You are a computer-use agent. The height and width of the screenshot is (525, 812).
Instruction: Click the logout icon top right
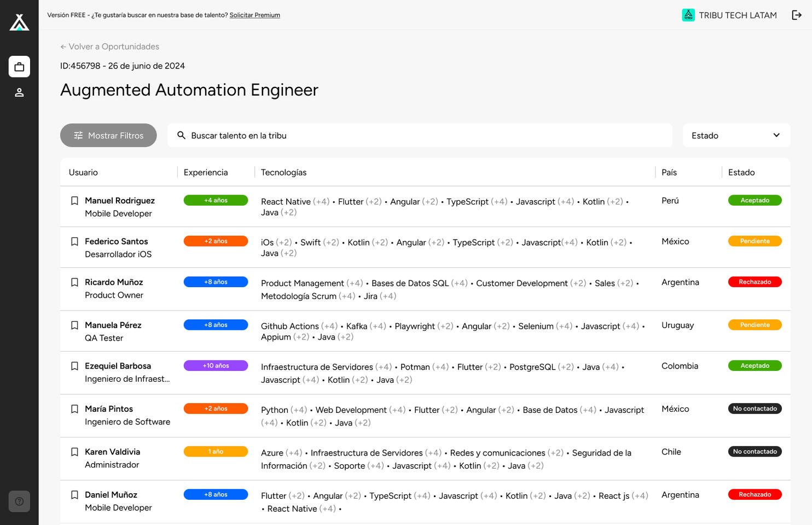[x=797, y=15]
